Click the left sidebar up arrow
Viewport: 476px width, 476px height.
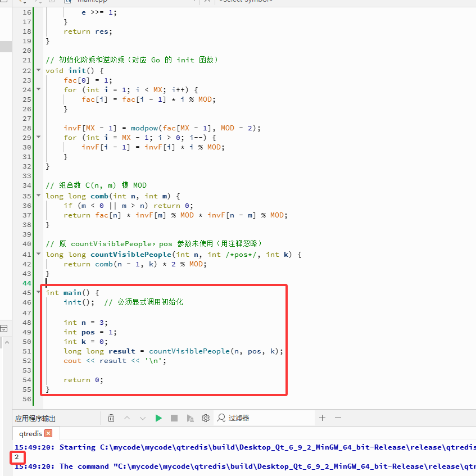tap(7, 342)
